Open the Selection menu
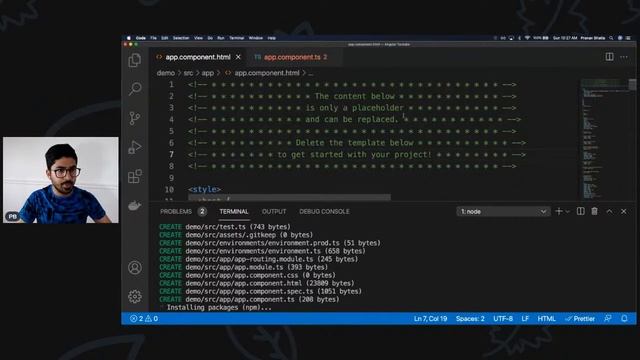 click(181, 38)
